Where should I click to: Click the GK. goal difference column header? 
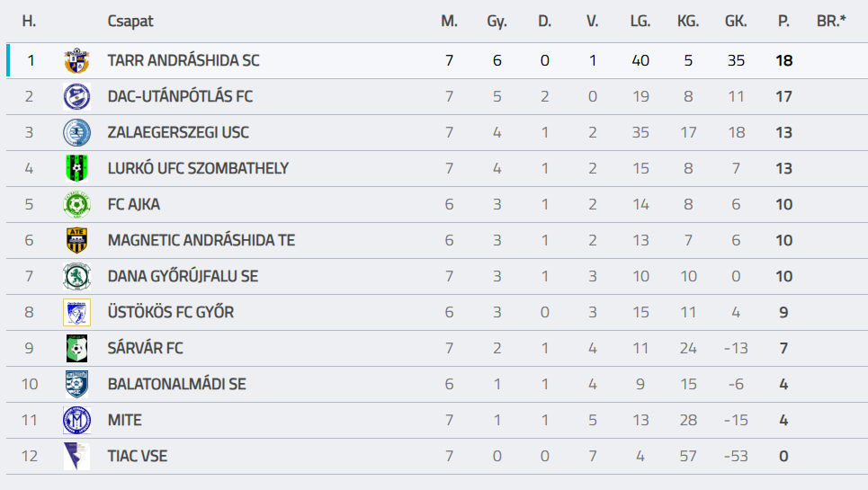[736, 21]
